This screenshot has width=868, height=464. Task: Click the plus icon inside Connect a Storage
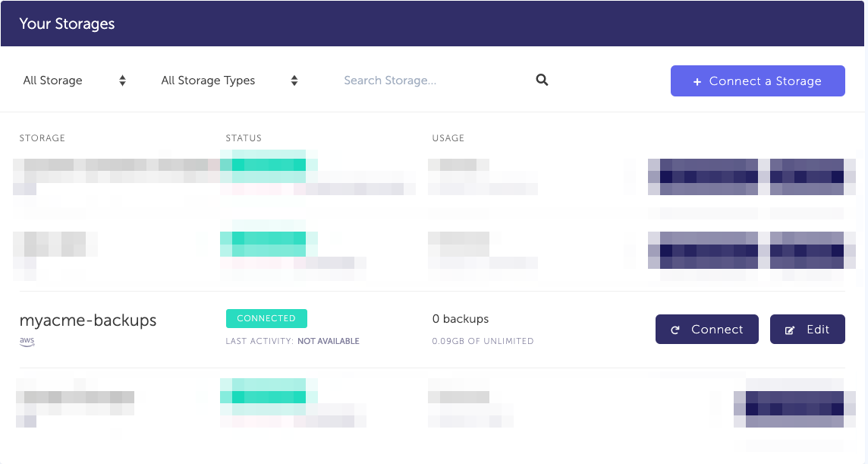pos(697,80)
